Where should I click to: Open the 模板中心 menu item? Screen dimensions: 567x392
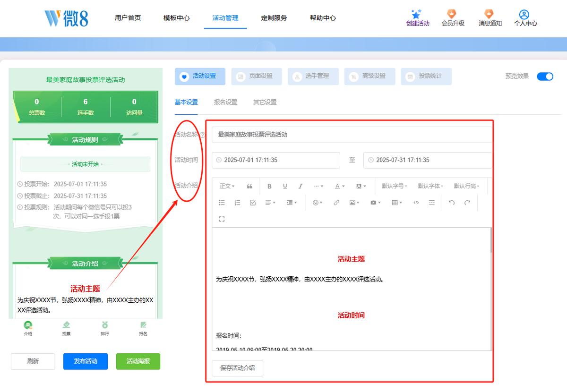pos(176,18)
